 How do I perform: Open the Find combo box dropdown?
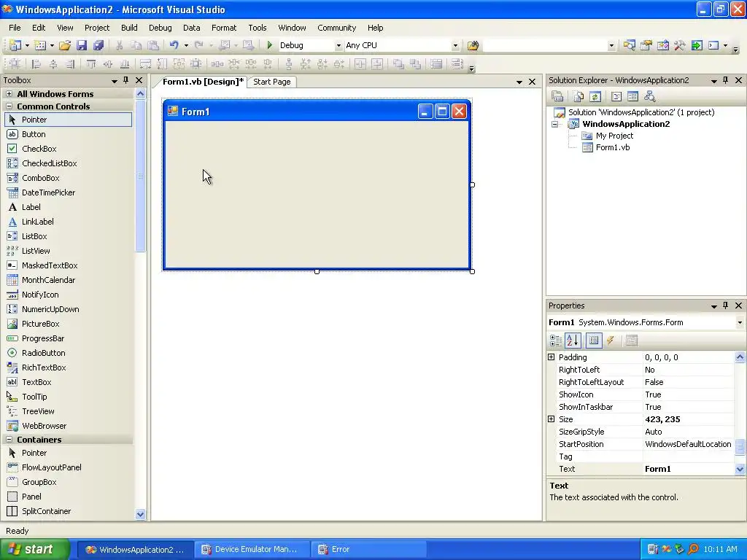click(611, 46)
